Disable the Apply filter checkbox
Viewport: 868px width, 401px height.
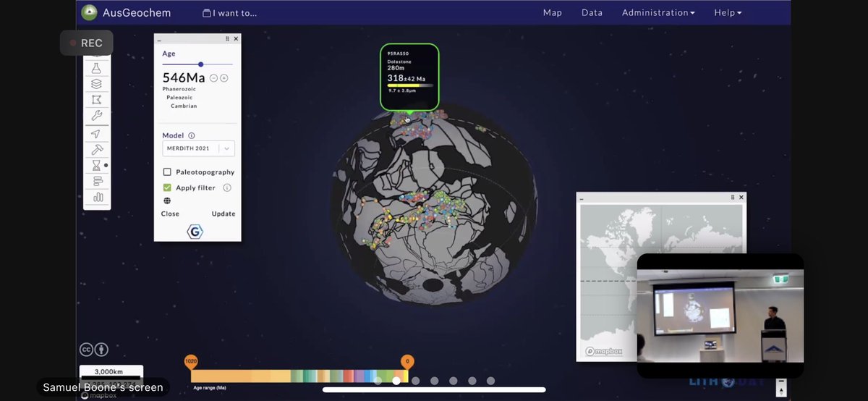[x=167, y=187]
